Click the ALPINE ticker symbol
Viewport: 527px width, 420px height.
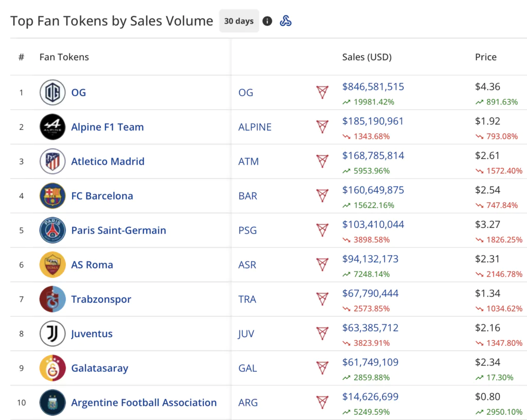tap(255, 127)
